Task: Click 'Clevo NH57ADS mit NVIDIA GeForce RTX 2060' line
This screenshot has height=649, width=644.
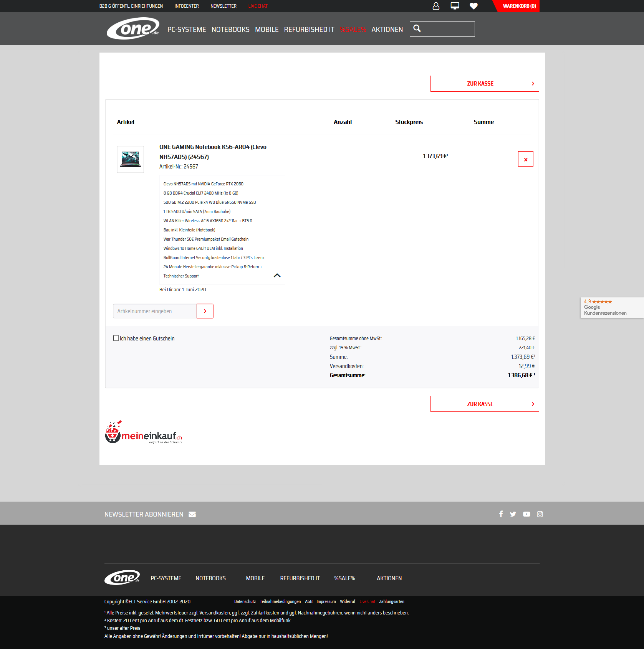Action: (204, 184)
